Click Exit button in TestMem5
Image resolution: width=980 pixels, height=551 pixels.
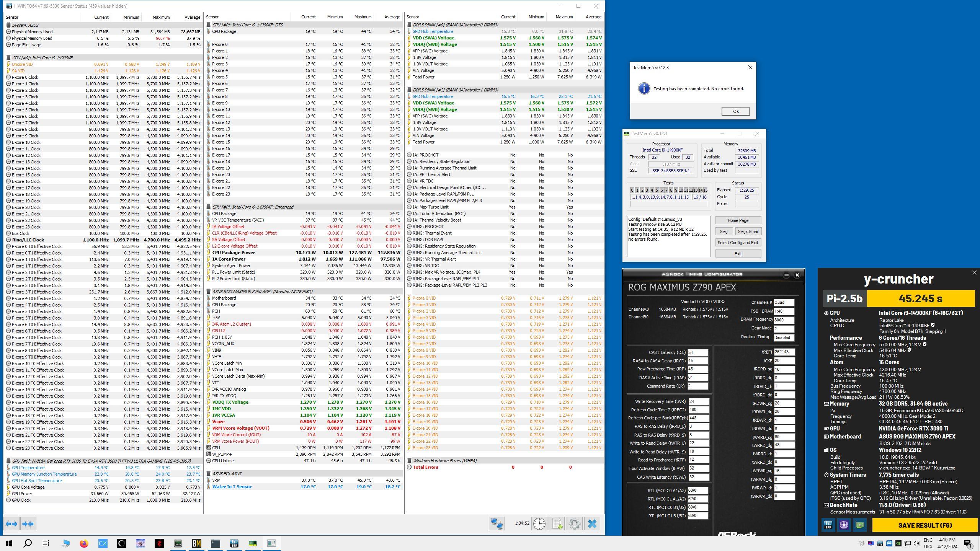pos(738,254)
